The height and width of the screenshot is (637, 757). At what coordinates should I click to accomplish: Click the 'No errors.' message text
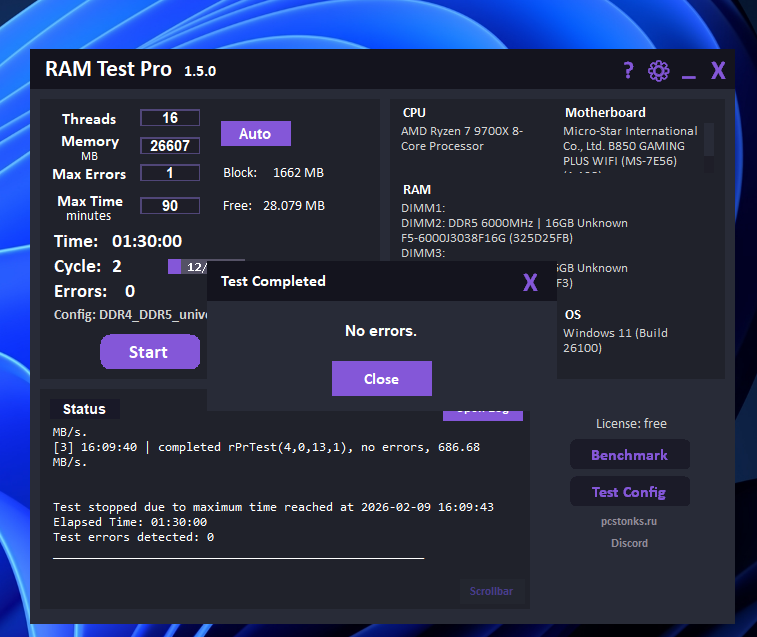click(x=381, y=331)
